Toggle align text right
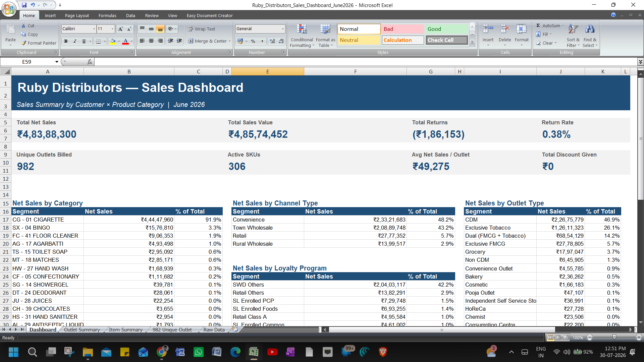644x362 pixels. coord(160,41)
